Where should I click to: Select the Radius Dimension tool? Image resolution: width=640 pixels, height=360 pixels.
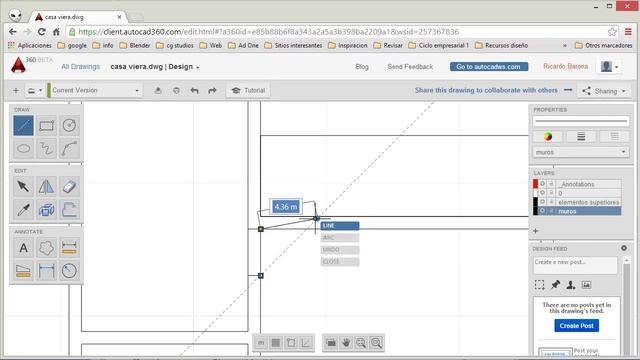69,271
